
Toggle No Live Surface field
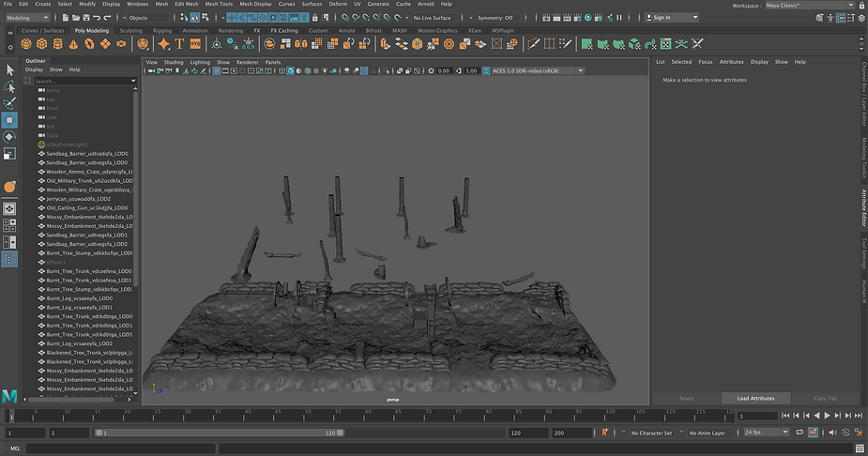[x=432, y=18]
